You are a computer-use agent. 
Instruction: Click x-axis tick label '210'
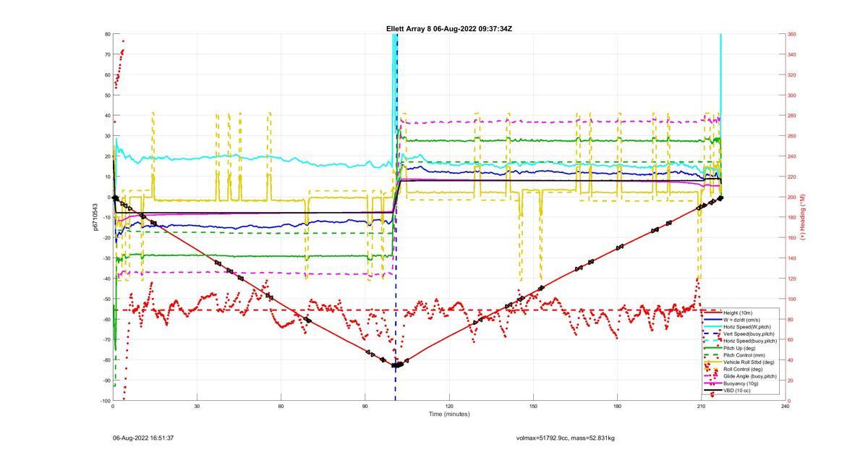pyautogui.click(x=701, y=407)
